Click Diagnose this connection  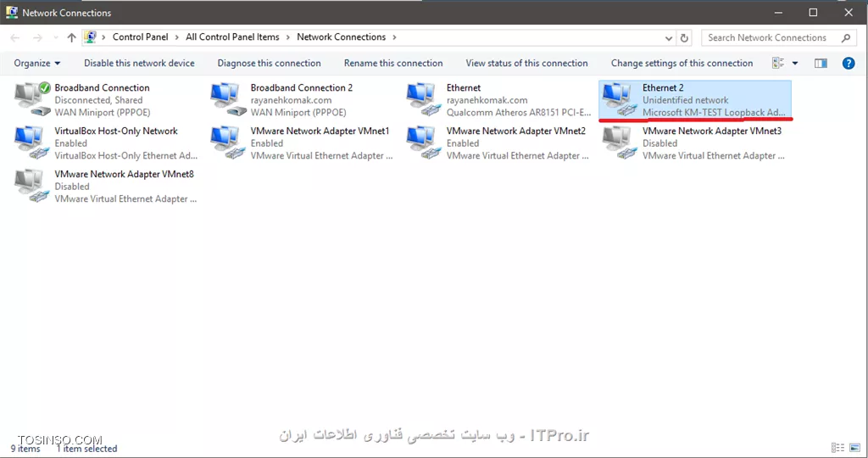[x=269, y=63]
